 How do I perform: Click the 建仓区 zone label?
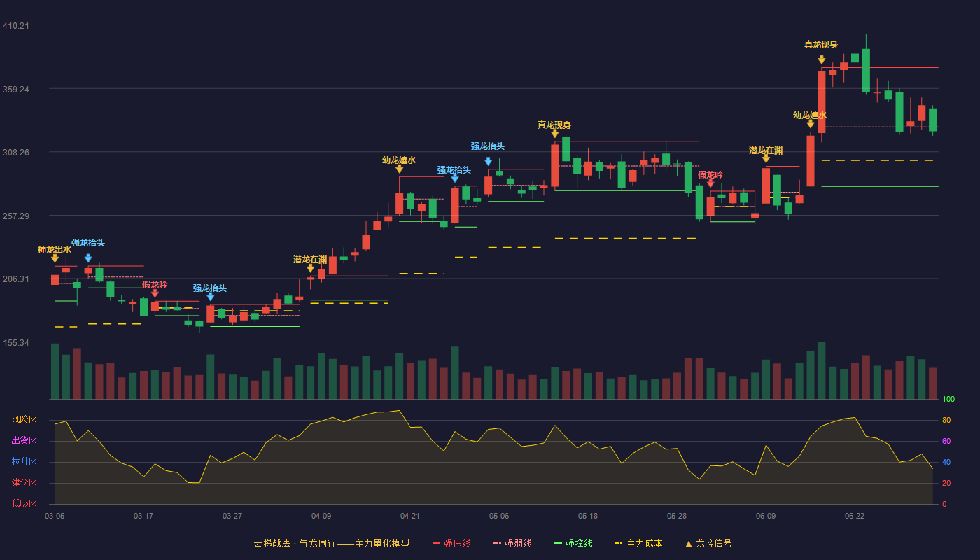tap(24, 483)
